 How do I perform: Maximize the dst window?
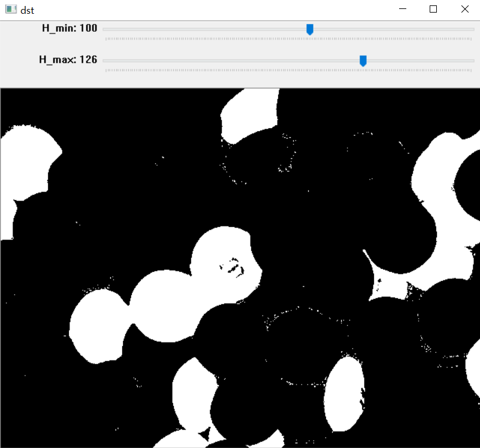(433, 9)
